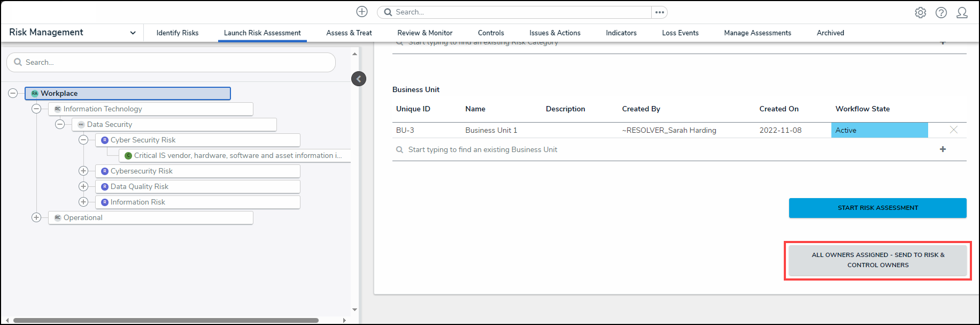The width and height of the screenshot is (980, 325).
Task: Open the Risk Management dropdown
Action: pos(133,33)
